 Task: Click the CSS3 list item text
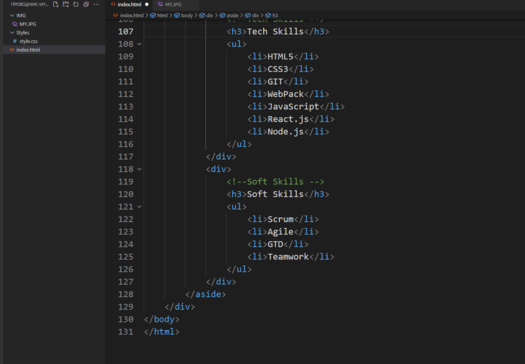pyautogui.click(x=278, y=69)
